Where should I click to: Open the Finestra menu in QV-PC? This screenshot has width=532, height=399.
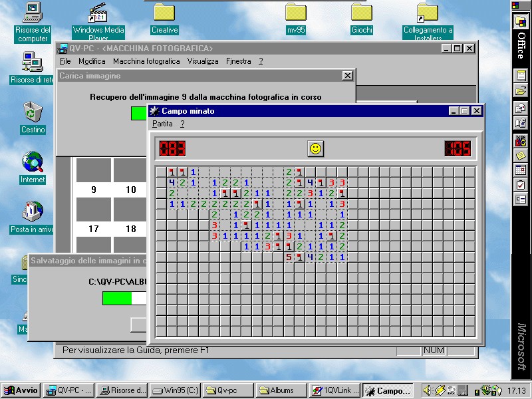239,61
